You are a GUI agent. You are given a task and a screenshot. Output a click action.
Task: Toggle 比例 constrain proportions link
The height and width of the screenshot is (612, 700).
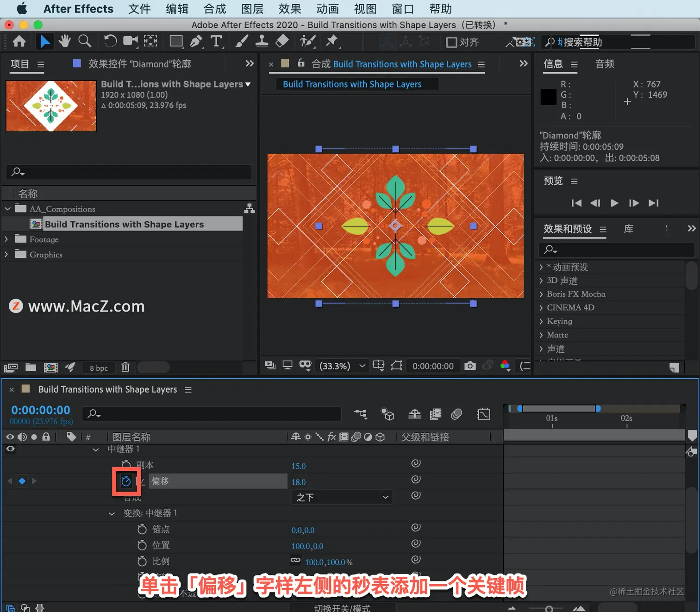point(295,560)
